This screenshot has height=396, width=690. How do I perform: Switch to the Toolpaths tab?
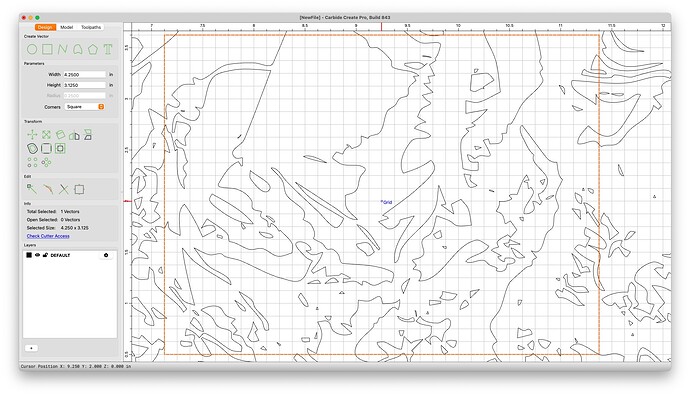(91, 27)
